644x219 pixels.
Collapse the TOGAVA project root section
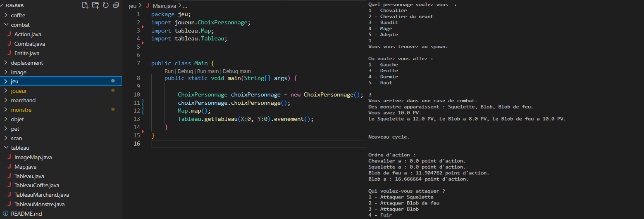click(x=2, y=5)
